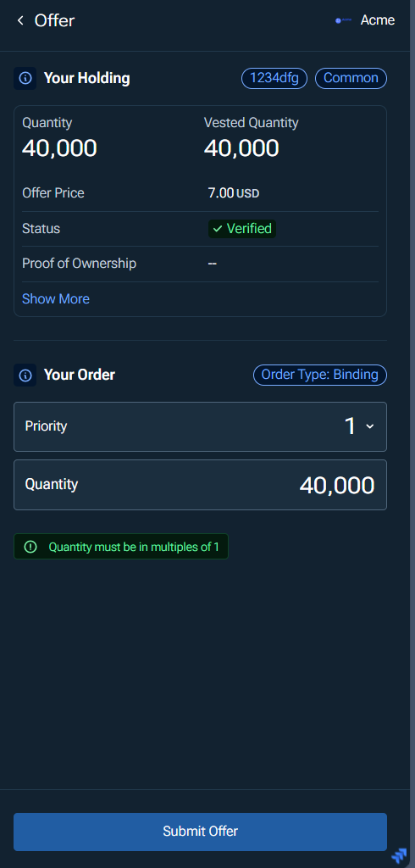Click the blue logo icon in the bottom corner
This screenshot has height=868, width=415.
pyautogui.click(x=399, y=854)
